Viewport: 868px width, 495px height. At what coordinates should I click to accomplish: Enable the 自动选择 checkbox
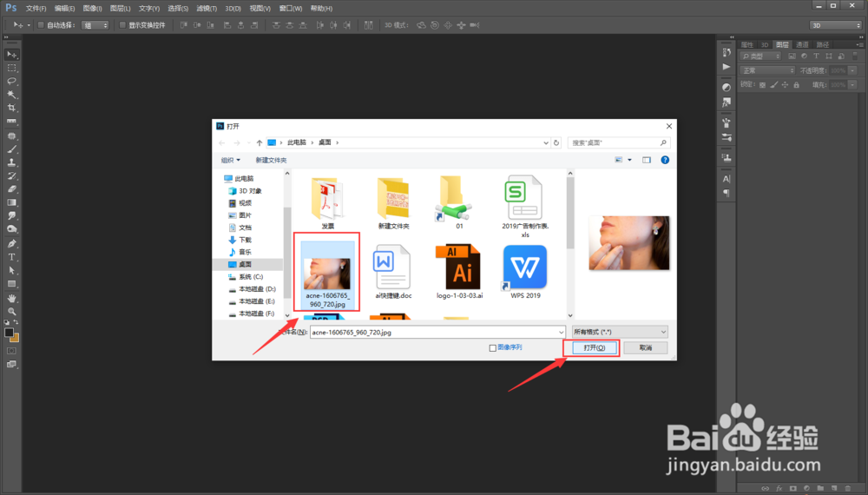pyautogui.click(x=41, y=25)
